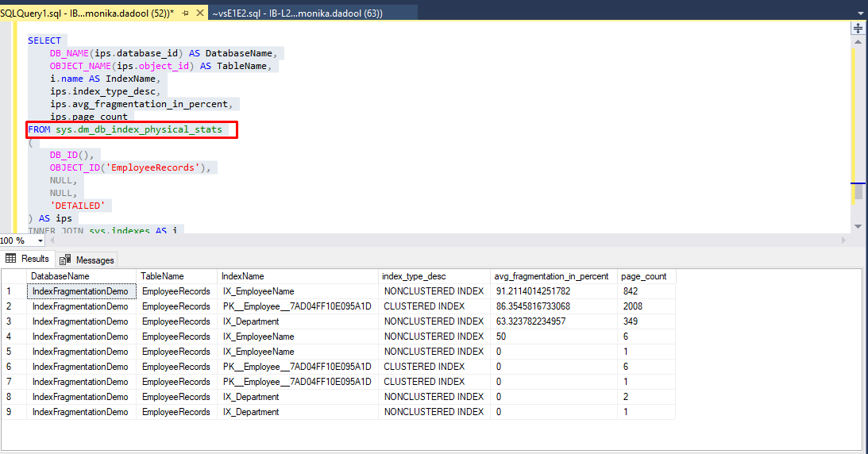The width and height of the screenshot is (868, 454).
Task: Click NONCLUSTERED INDEX in row 8
Action: click(434, 397)
